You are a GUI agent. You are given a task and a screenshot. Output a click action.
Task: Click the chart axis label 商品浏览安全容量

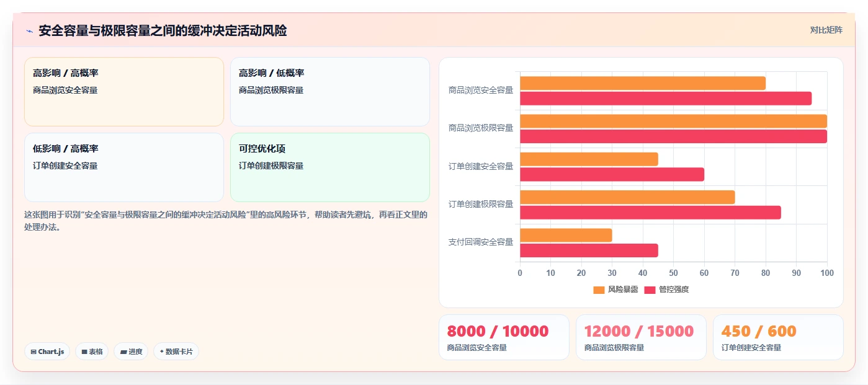pos(481,91)
